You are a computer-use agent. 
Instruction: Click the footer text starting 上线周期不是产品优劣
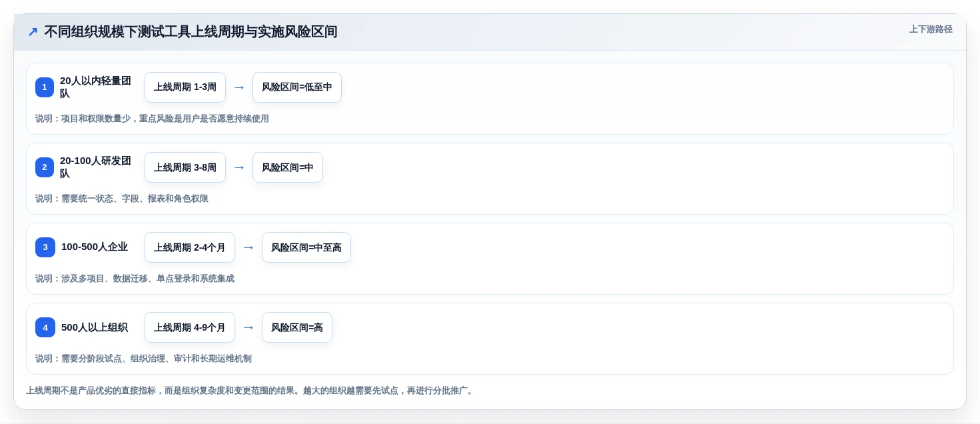(x=250, y=391)
